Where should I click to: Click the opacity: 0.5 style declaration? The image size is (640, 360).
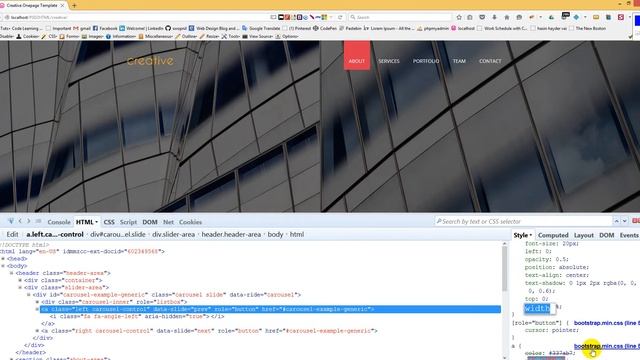pos(547,259)
